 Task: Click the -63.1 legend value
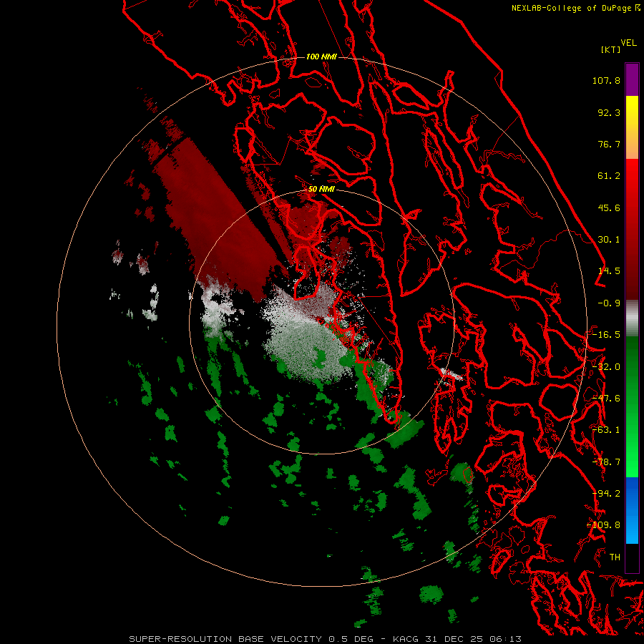[x=606, y=430]
